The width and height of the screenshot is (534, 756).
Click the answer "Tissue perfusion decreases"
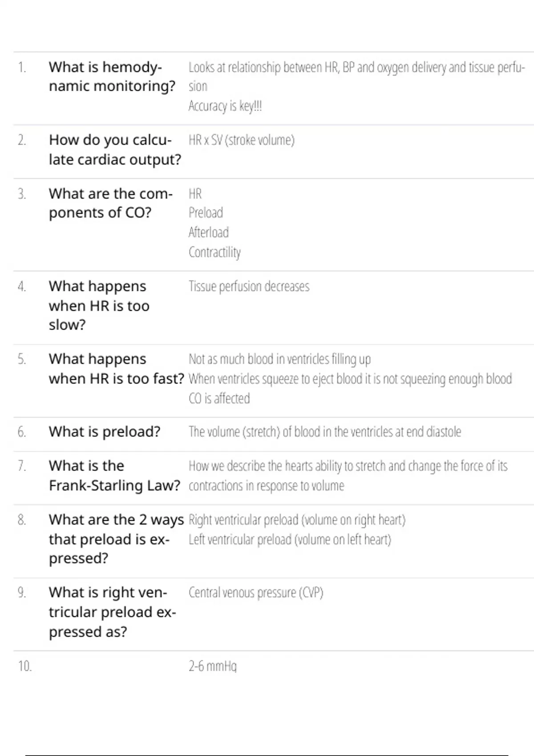[x=249, y=286]
